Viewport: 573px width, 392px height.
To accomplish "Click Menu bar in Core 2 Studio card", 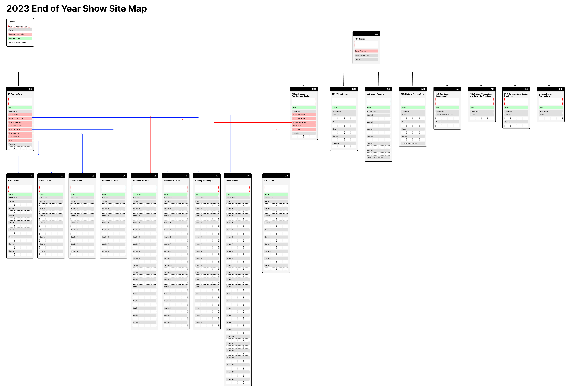I will (x=51, y=194).
